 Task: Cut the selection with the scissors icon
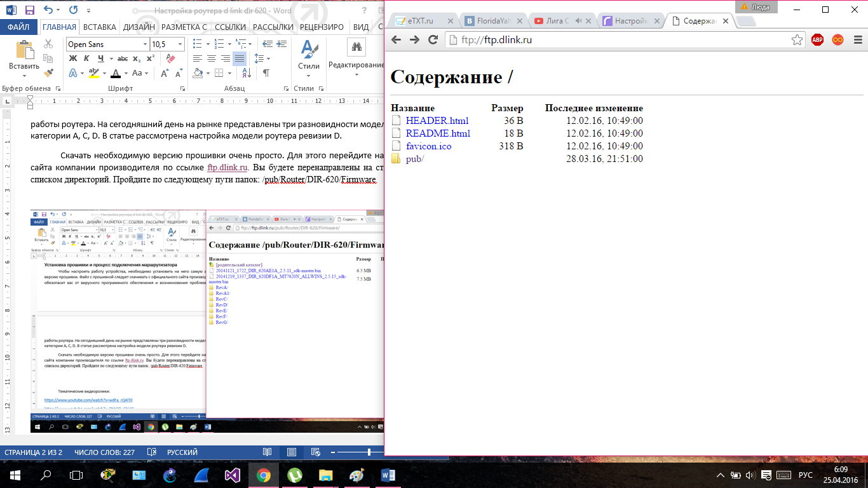48,44
